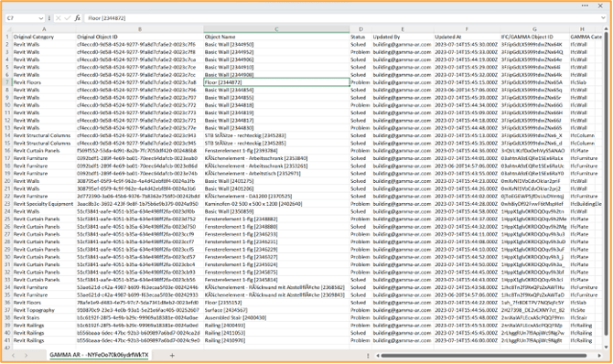
Task: Click the cell 'Fensterelement 1-flg [2393784]'
Action: [x=276, y=151]
